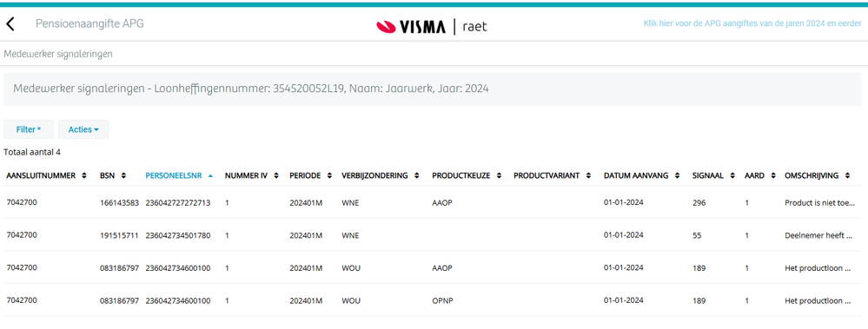Click the Totaal aantal 4 label
The width and height of the screenshot is (868, 329).
tap(32, 152)
